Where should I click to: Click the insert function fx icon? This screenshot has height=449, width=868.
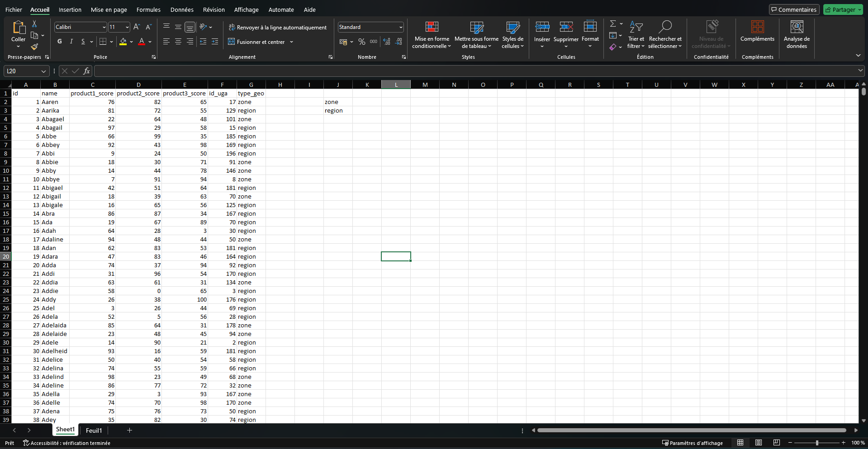click(86, 71)
